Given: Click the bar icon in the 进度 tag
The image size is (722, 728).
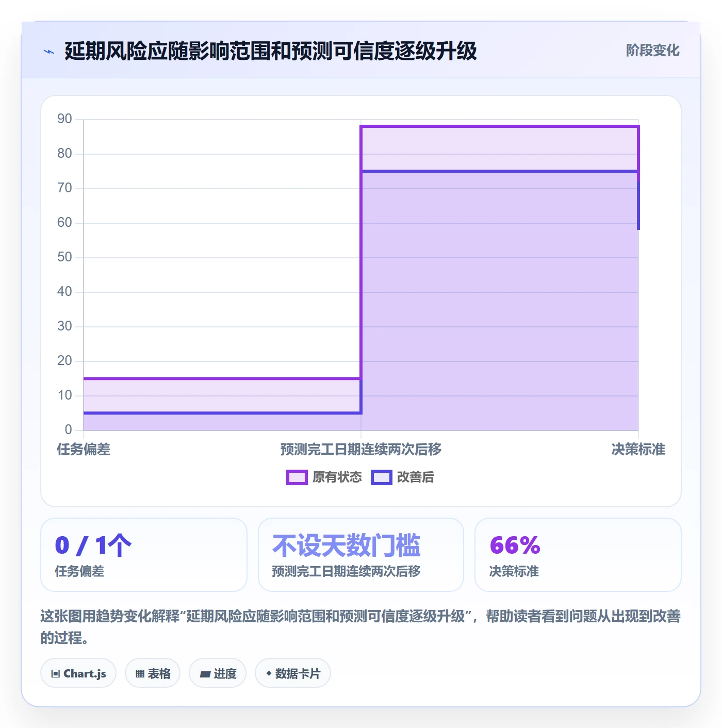Looking at the screenshot, I should click(205, 674).
